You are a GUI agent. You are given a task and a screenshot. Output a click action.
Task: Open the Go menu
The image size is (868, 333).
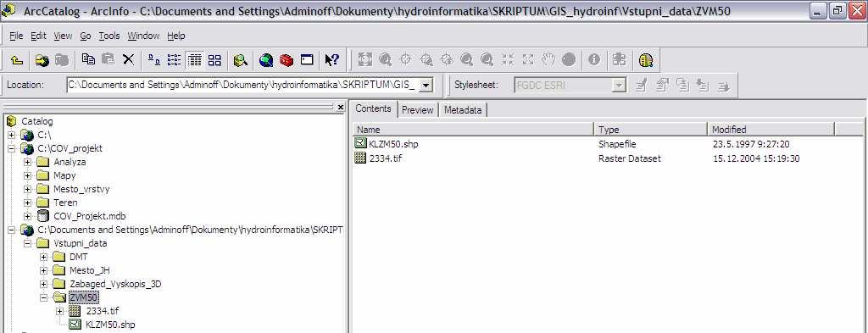86,36
